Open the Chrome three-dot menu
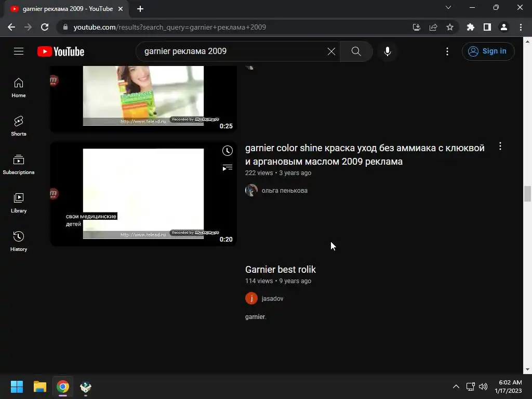 point(521,27)
